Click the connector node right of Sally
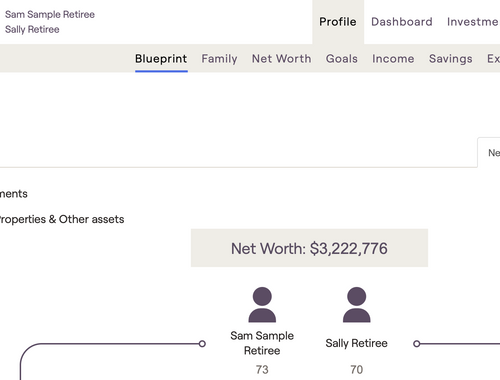The height and width of the screenshot is (380, 500). pyautogui.click(x=416, y=344)
